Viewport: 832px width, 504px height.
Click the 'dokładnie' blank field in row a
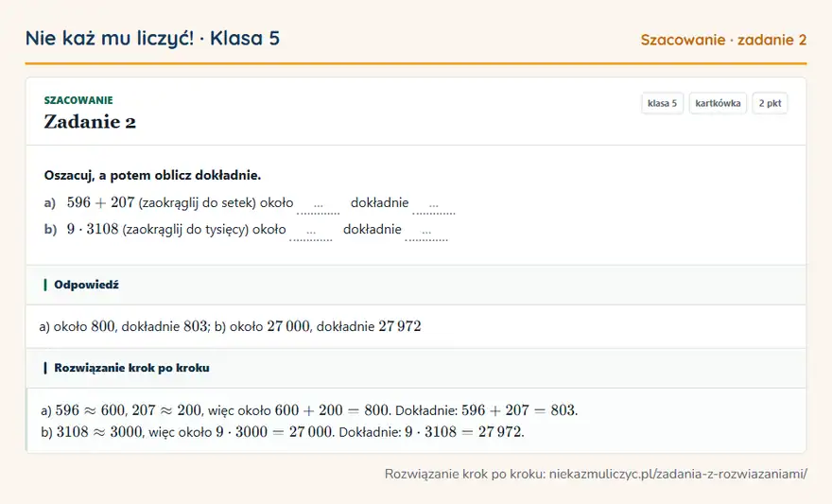(434, 205)
